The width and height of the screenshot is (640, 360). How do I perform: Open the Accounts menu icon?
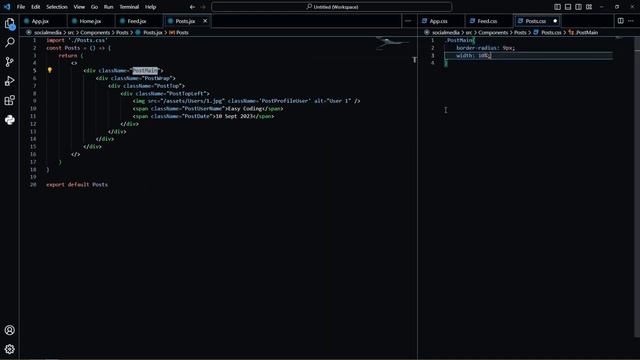pyautogui.click(x=10, y=330)
